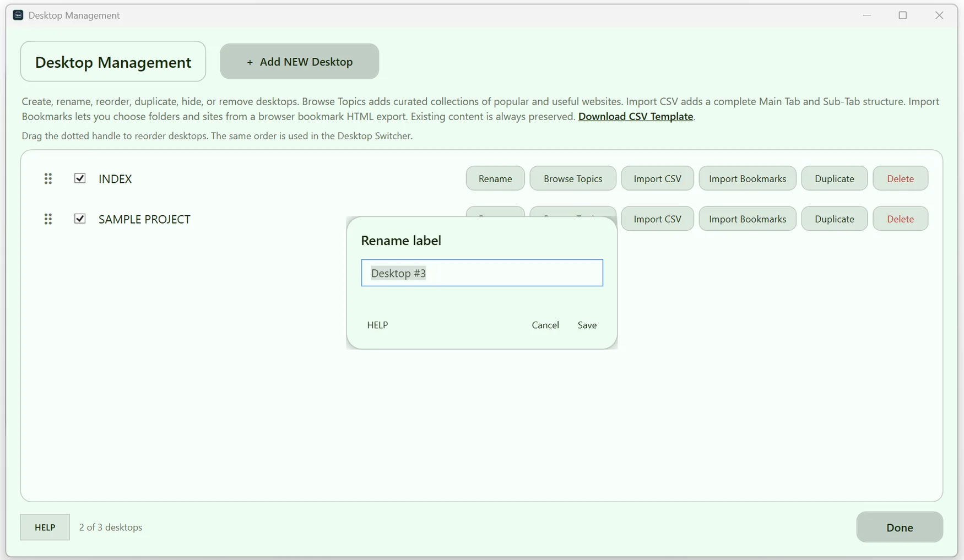This screenshot has width=964, height=560.
Task: Import CSV into INDEX desktop
Action: (x=657, y=178)
